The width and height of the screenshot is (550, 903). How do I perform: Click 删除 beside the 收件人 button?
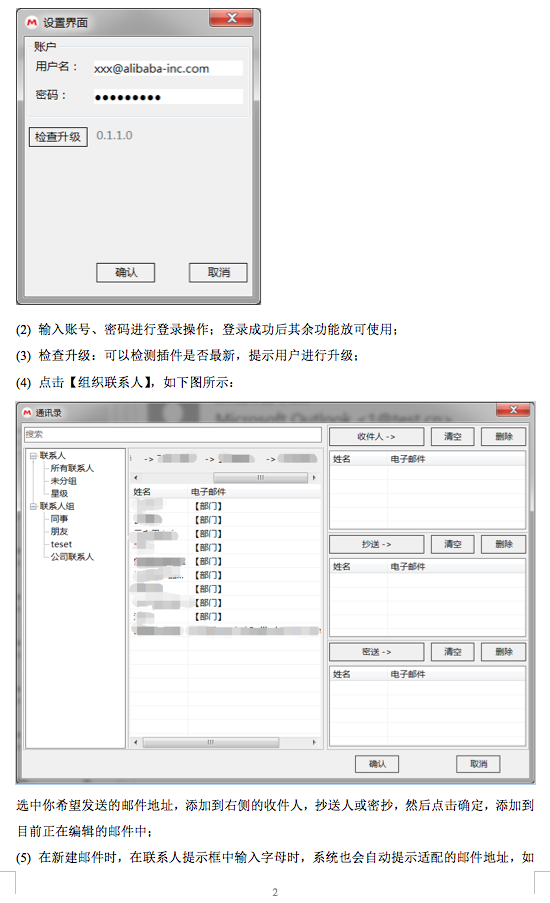(504, 437)
